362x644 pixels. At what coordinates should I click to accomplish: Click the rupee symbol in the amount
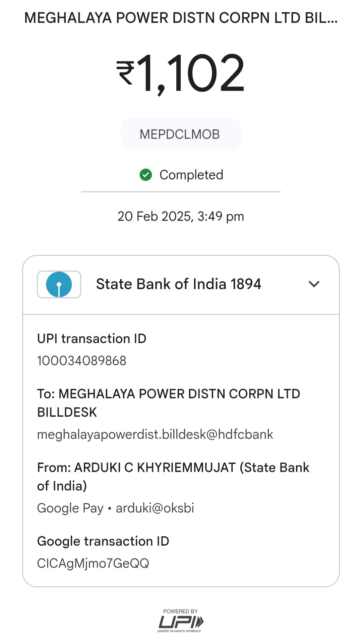[125, 73]
